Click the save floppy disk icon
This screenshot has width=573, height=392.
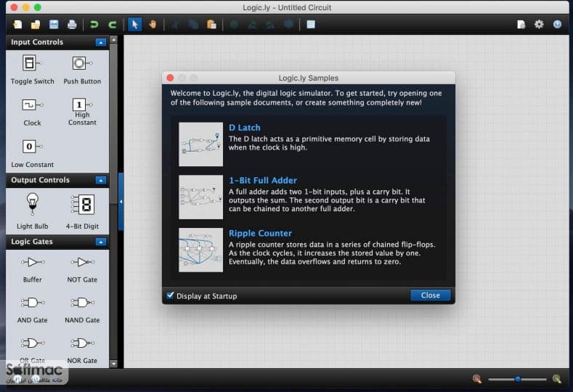point(54,25)
